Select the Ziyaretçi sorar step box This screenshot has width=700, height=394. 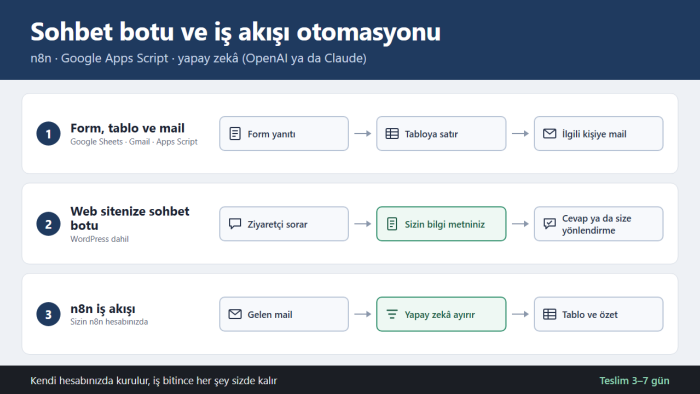click(284, 224)
